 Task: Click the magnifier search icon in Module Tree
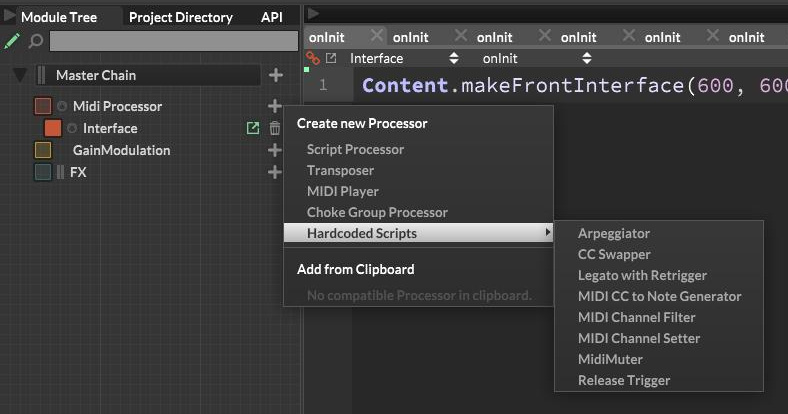point(36,41)
